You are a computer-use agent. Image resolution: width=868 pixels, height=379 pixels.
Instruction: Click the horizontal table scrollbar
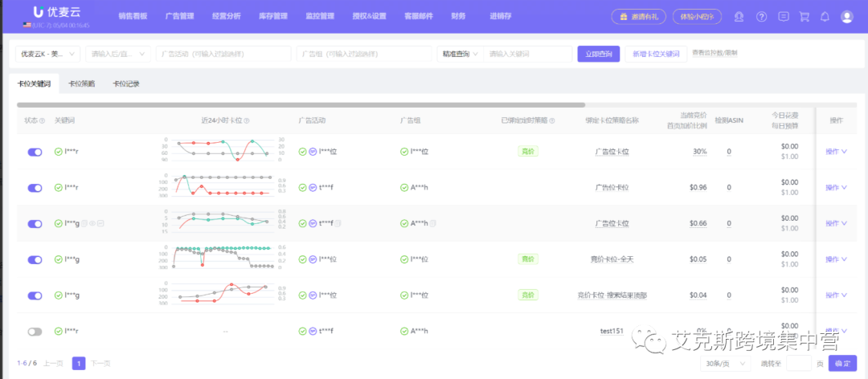[301, 104]
